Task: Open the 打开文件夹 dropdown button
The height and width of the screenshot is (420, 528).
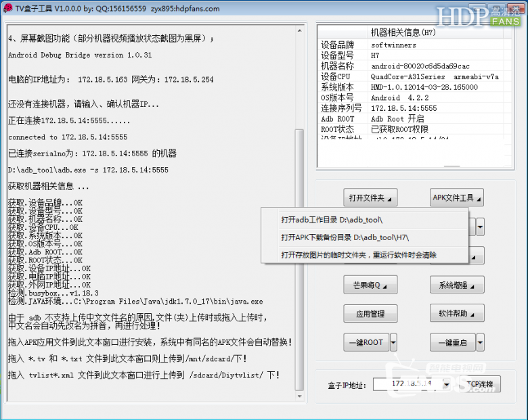Action: tap(370, 197)
